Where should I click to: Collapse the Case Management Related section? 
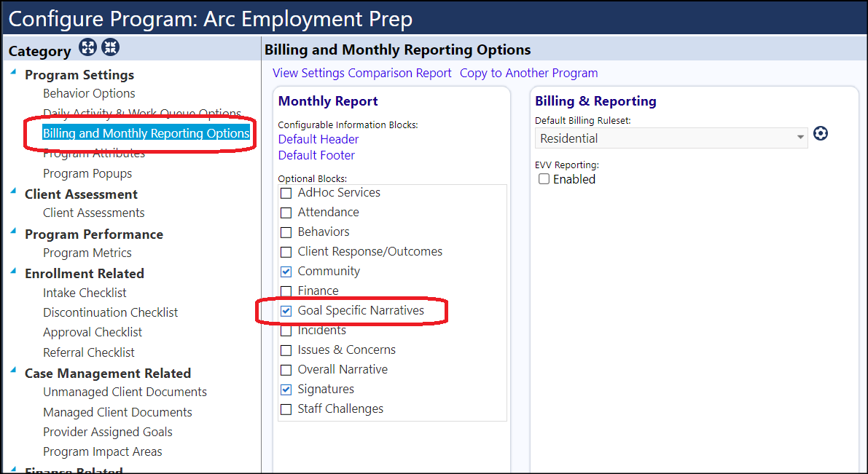(13, 370)
